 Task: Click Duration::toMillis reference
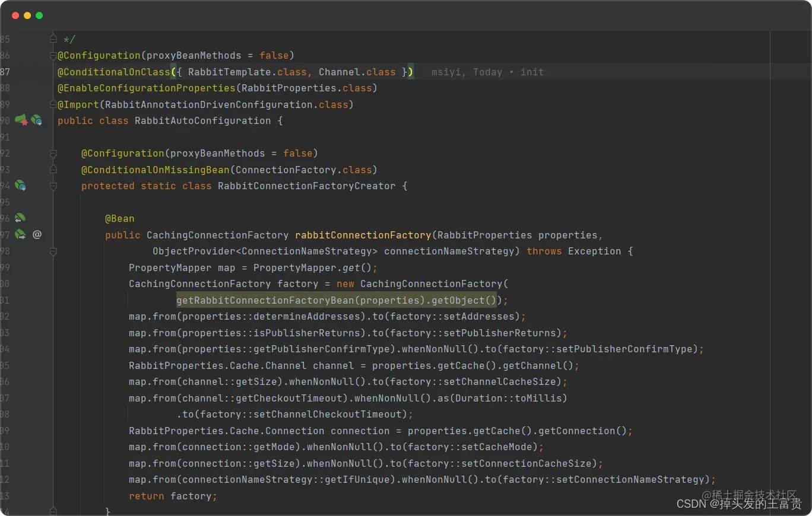[x=509, y=398]
